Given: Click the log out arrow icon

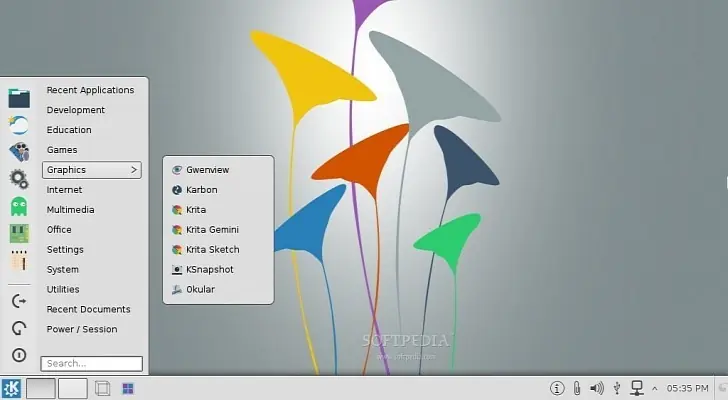Looking at the screenshot, I should click(x=19, y=301).
